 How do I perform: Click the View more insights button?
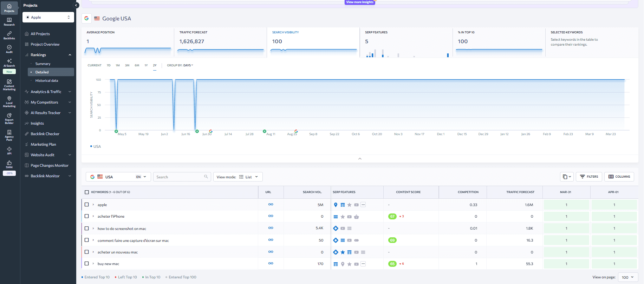(x=360, y=2)
